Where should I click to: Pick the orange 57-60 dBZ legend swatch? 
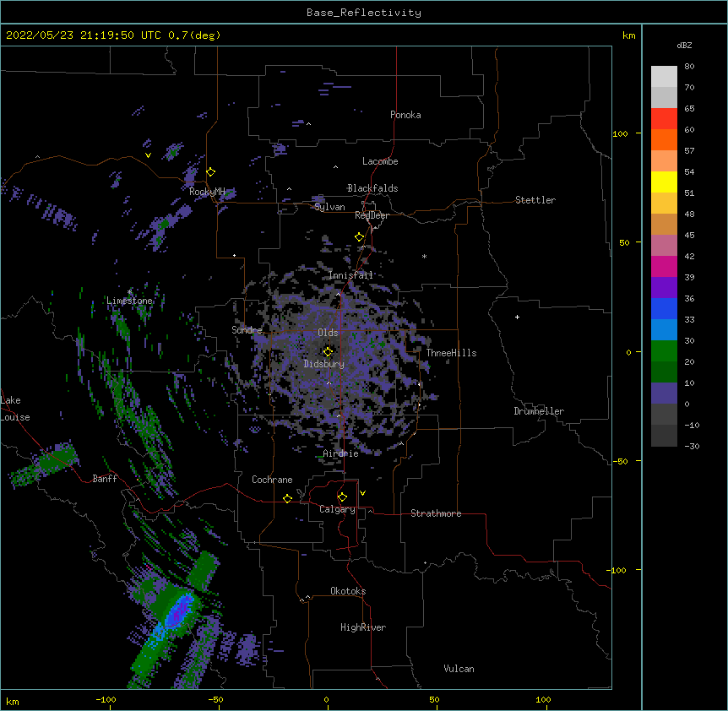pyautogui.click(x=664, y=139)
